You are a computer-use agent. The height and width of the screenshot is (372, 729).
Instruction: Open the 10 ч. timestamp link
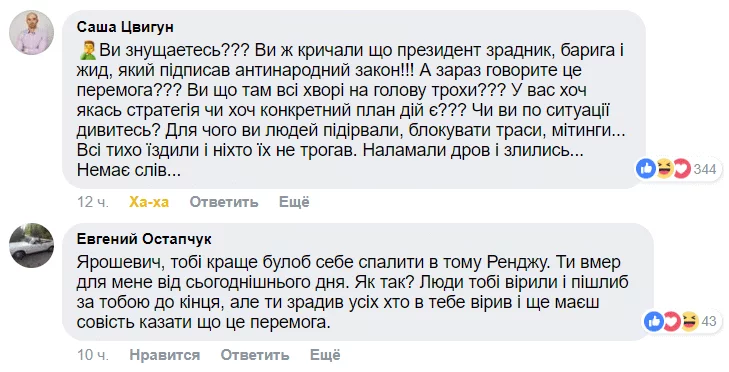(x=93, y=355)
